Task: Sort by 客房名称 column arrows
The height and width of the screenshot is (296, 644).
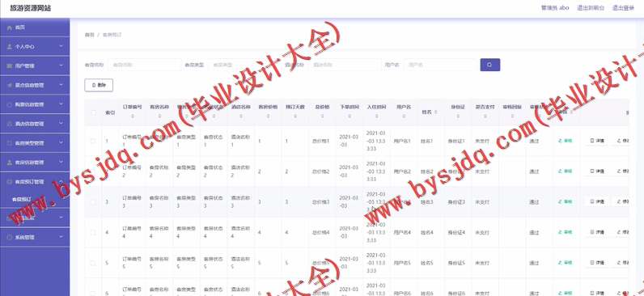Action: tap(159, 116)
